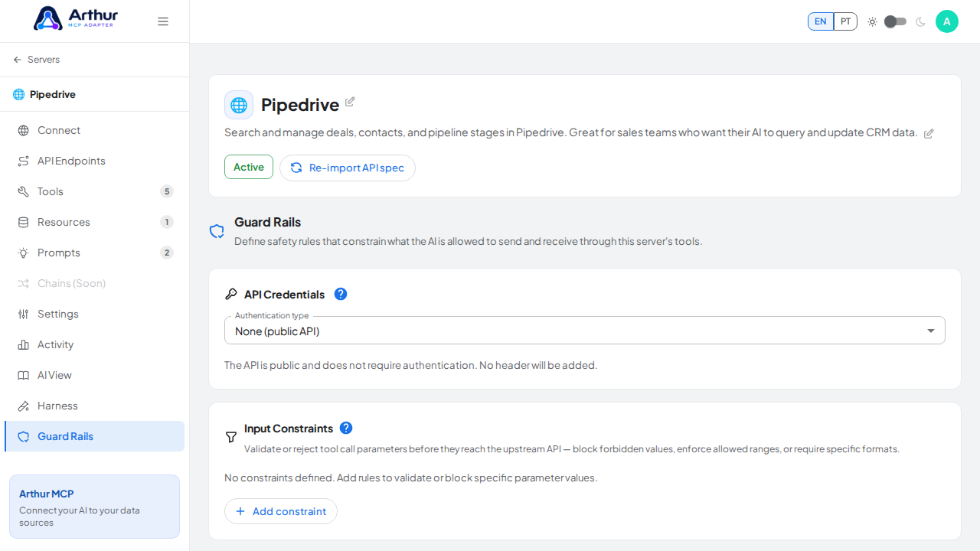
Task: Open the AI View section
Action: (x=95, y=375)
